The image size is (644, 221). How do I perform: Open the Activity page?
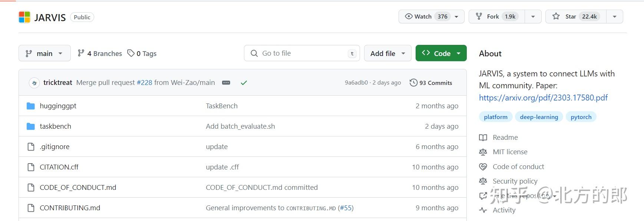coord(504,210)
